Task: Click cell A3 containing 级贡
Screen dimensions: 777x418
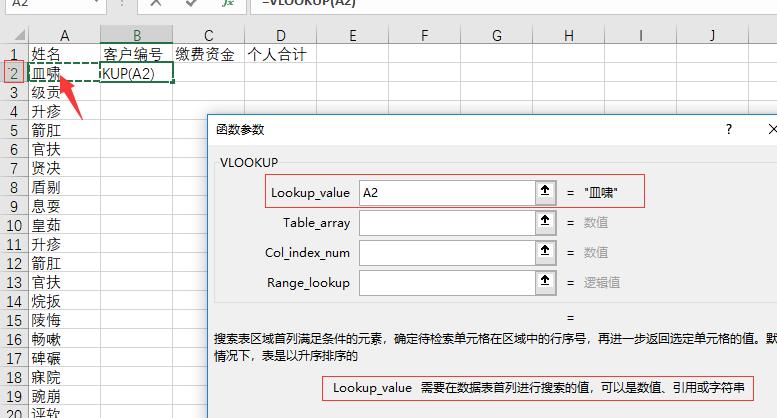Action: pos(64,92)
